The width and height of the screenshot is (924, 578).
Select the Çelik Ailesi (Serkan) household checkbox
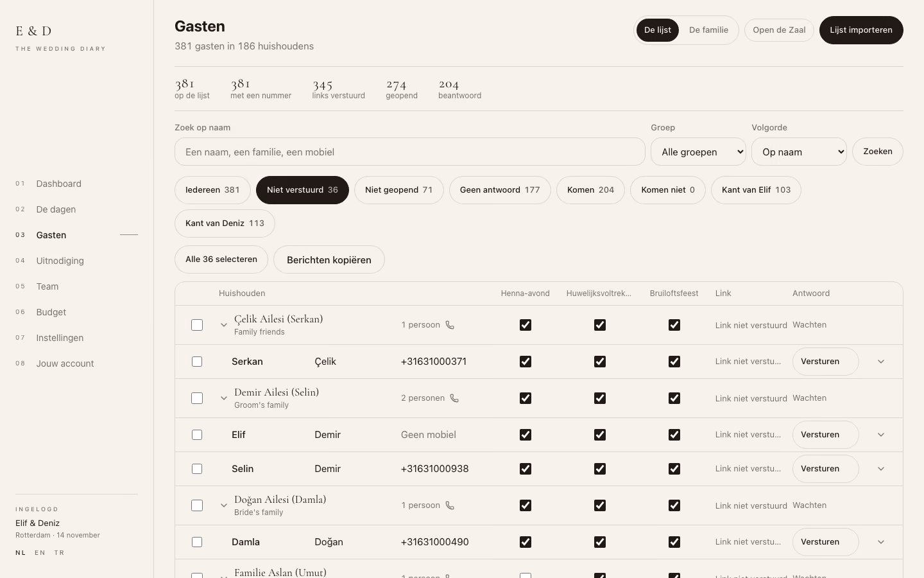(197, 325)
